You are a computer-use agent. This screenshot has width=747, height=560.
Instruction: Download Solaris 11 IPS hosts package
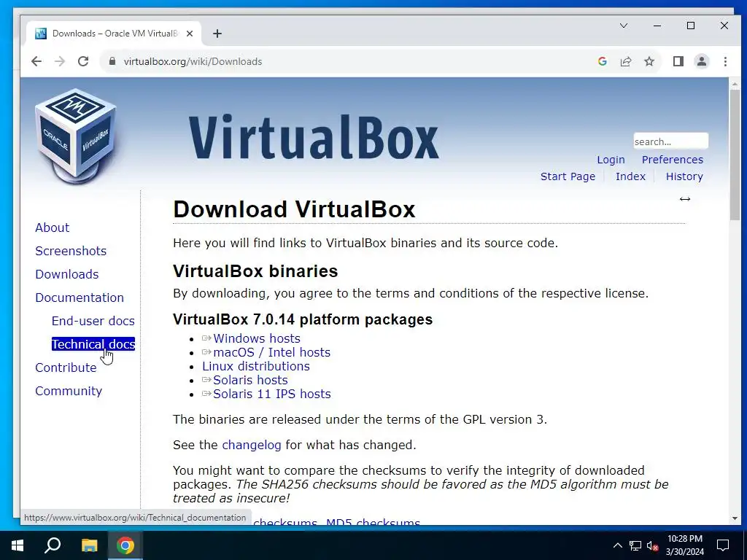[271, 394]
